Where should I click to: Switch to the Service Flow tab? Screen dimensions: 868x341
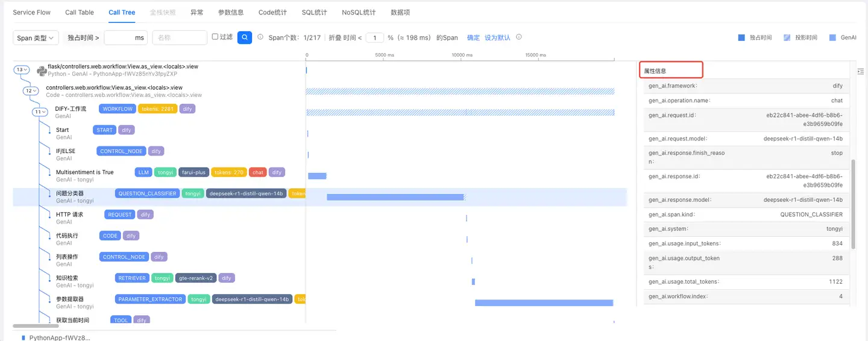32,12
